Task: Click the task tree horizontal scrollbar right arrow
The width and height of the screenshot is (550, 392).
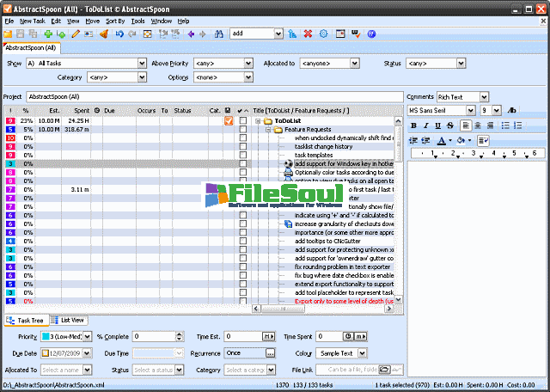Action: tap(388, 309)
